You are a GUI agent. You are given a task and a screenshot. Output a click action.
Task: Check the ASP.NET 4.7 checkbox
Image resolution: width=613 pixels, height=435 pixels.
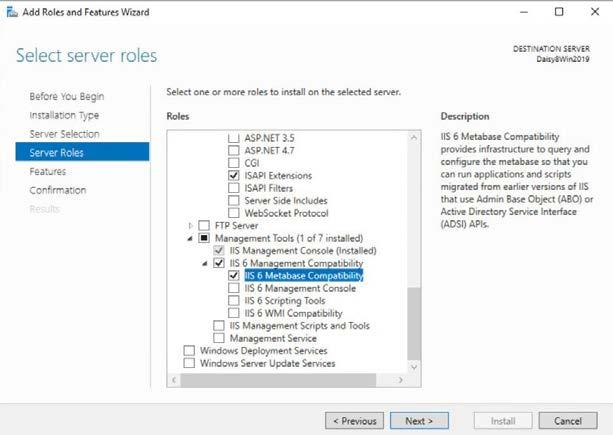point(233,150)
